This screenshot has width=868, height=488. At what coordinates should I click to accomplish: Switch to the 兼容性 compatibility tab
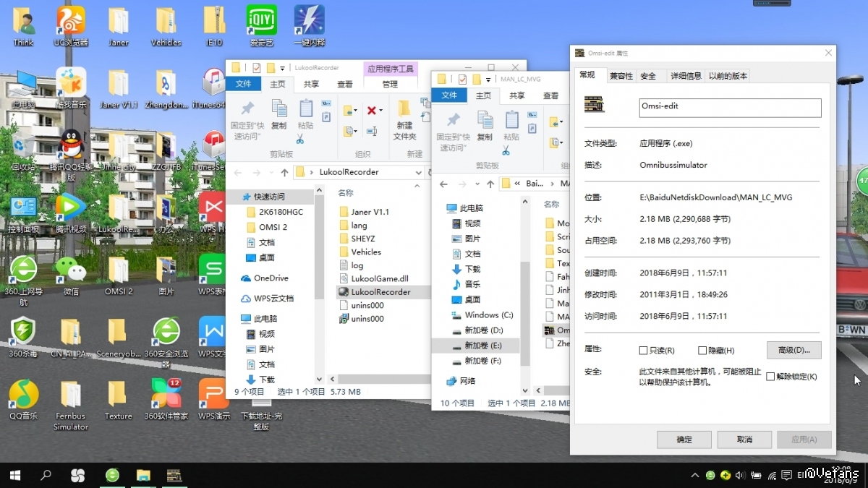point(621,76)
